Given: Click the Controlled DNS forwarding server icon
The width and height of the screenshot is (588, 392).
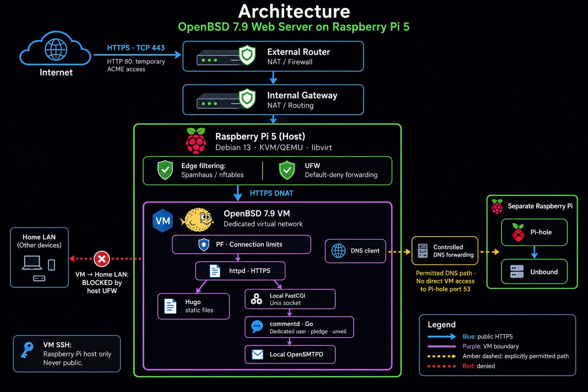Looking at the screenshot, I should [x=423, y=251].
